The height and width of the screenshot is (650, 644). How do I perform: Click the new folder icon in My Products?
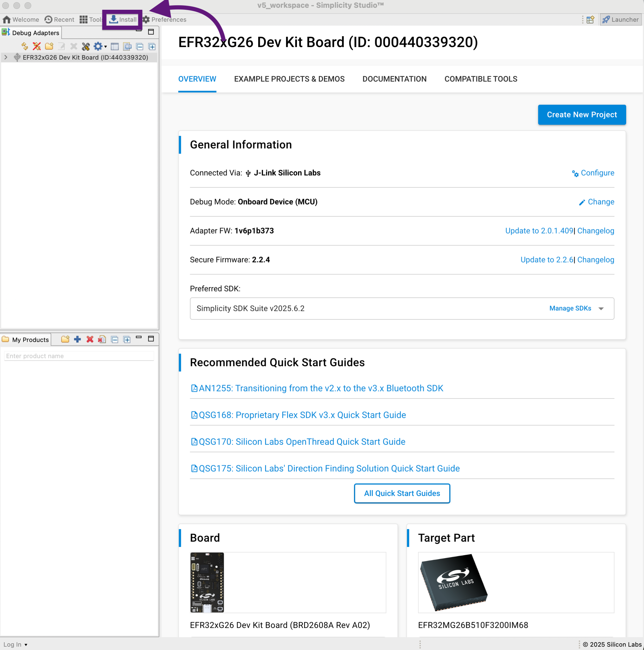point(65,339)
